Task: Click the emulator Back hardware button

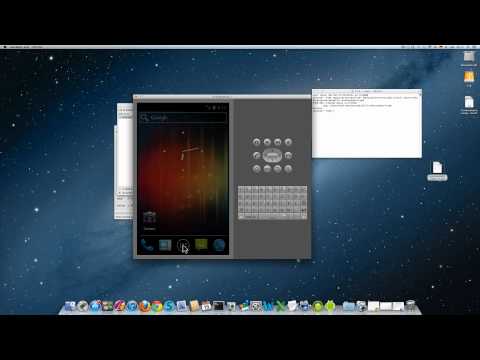Action: pyautogui.click(x=278, y=169)
